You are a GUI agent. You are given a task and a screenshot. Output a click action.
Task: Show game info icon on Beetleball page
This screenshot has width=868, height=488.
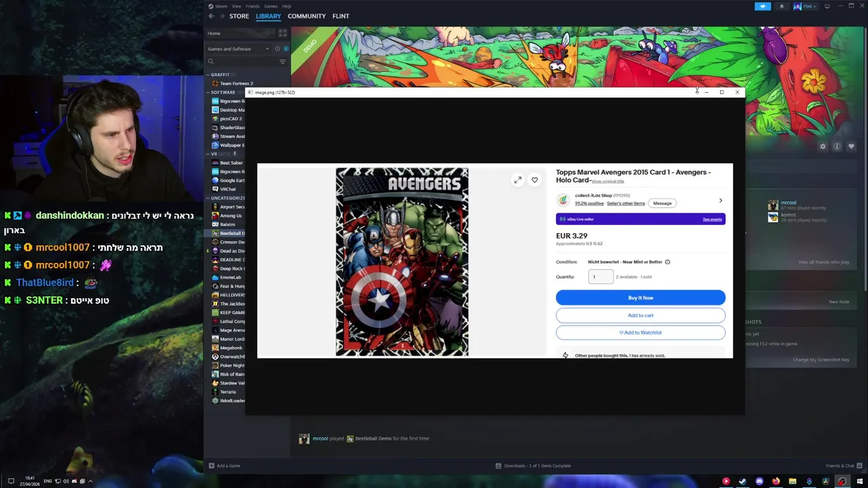[x=837, y=146]
